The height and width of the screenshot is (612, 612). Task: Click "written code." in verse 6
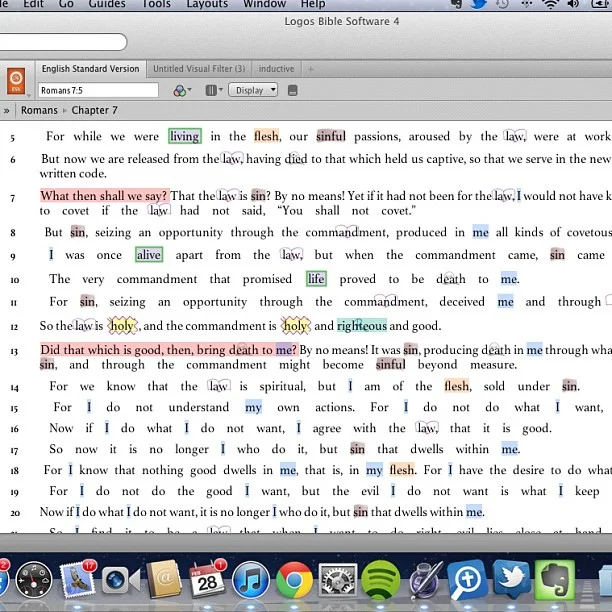pyautogui.click(x=73, y=174)
